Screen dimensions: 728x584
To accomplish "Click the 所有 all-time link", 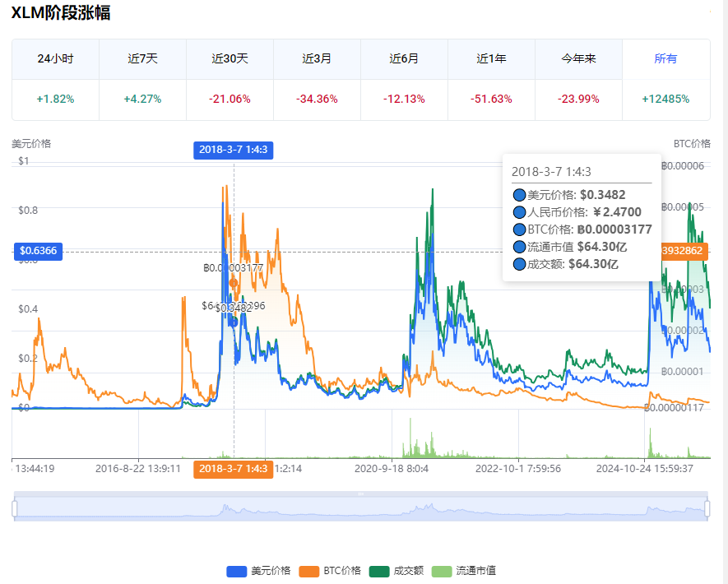I will click(665, 59).
